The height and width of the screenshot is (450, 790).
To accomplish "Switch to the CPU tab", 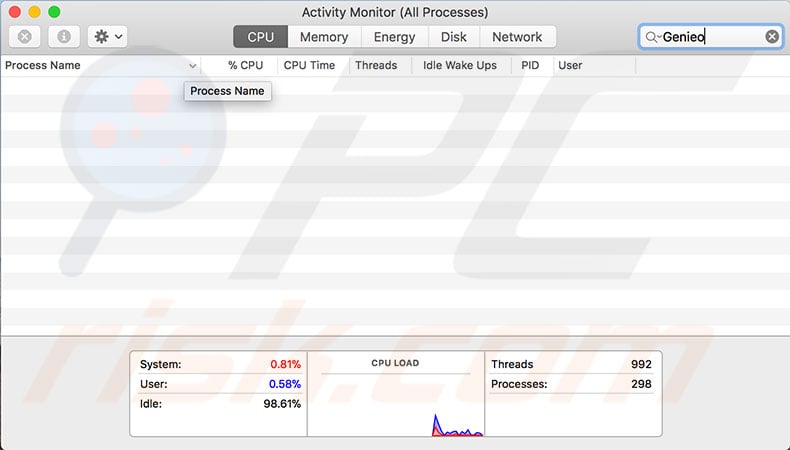I will coord(260,37).
